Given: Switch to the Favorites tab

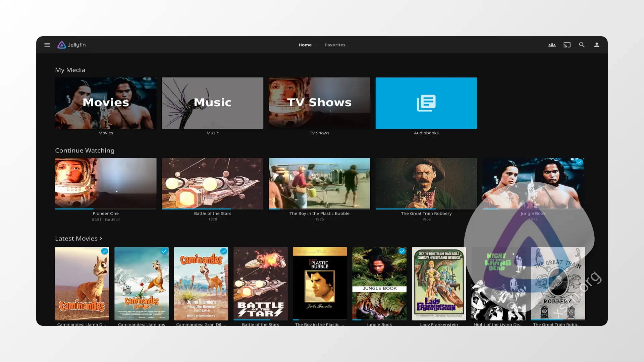Looking at the screenshot, I should (335, 45).
